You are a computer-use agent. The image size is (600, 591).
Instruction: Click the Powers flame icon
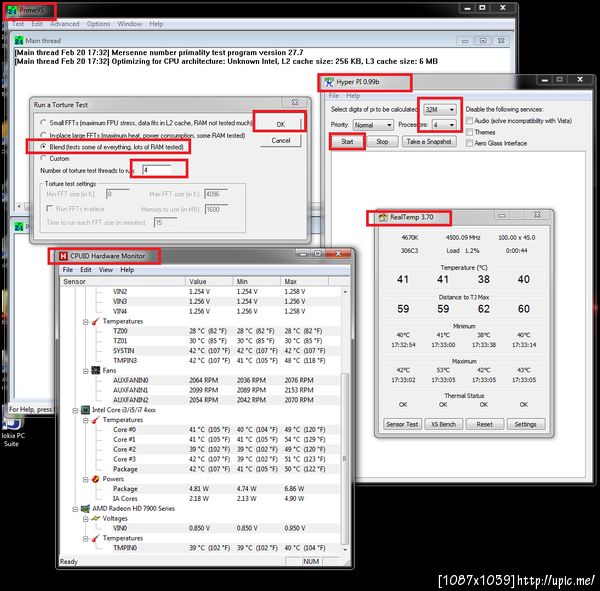(96, 479)
